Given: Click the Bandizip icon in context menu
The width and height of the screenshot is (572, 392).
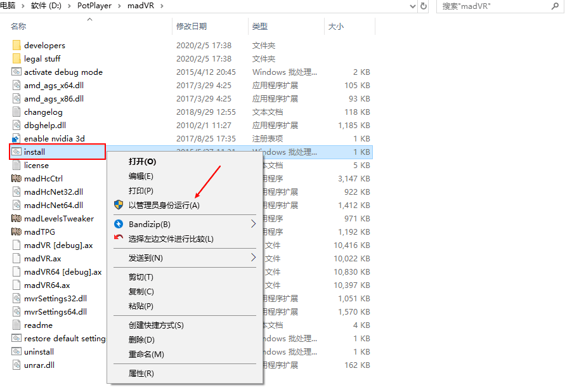Looking at the screenshot, I should click(119, 224).
